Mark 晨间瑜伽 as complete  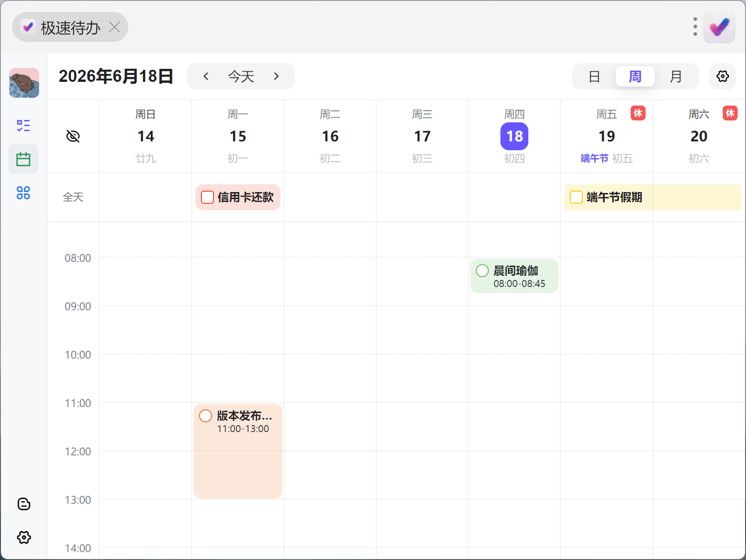[482, 271]
